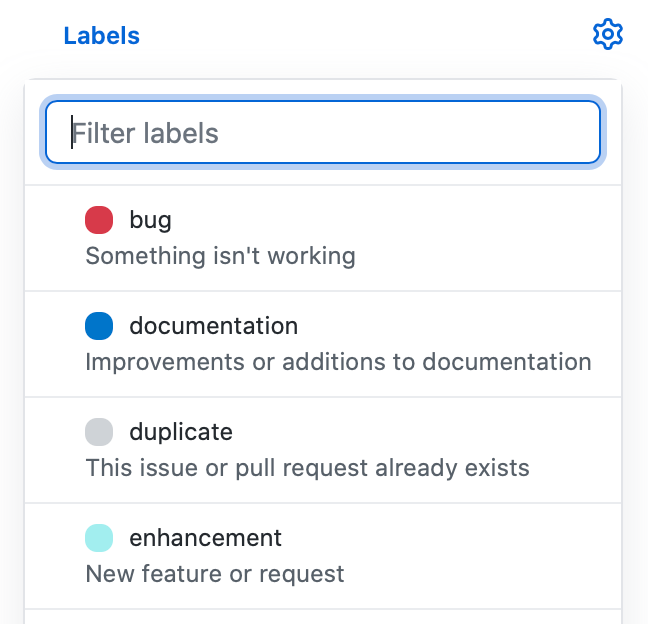
Task: Select the red bug color dot
Action: coord(99,220)
